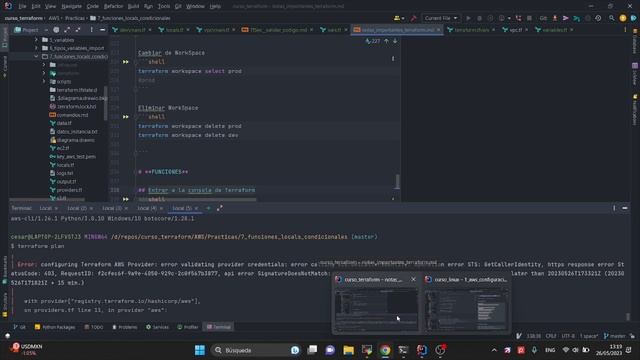Expand the 6_tipos_variables_import folder

36,48
